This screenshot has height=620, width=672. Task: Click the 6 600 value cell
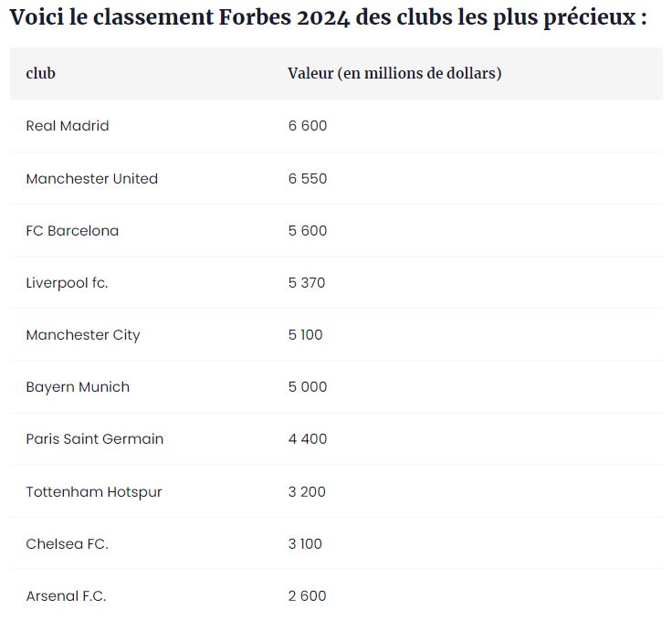(308, 126)
